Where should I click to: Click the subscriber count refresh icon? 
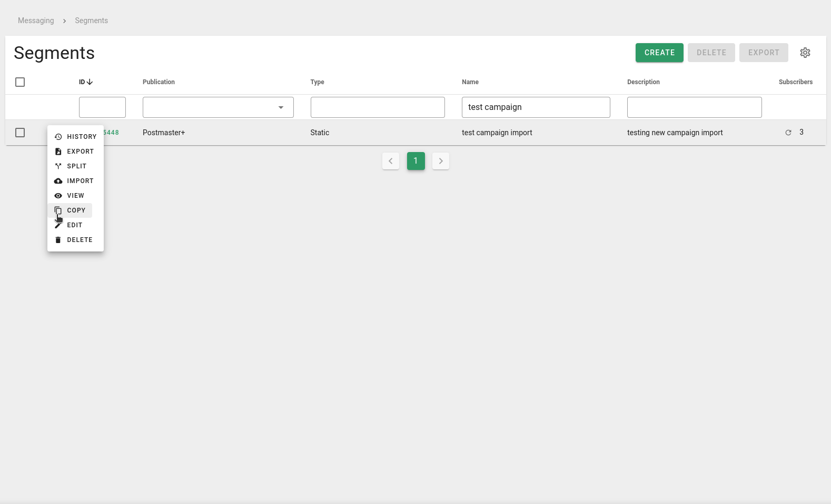[788, 133]
